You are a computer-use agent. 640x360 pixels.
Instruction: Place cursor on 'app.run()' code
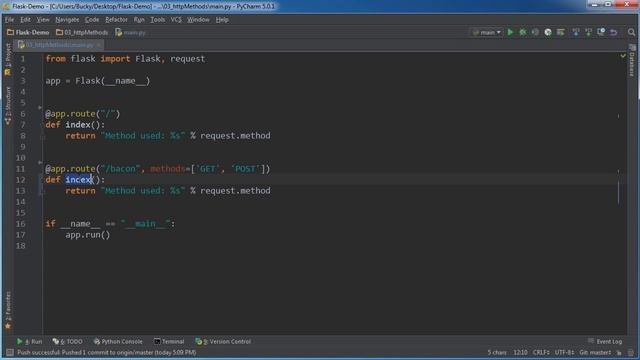coord(88,235)
